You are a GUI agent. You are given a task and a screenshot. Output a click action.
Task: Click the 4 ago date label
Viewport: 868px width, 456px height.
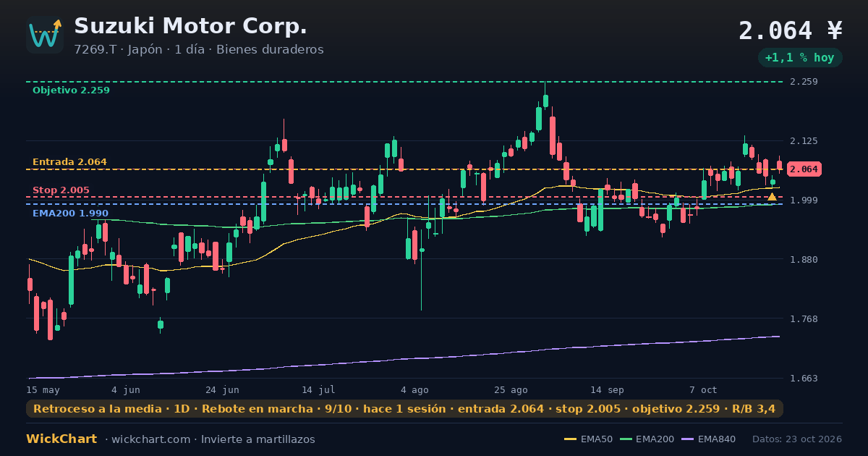(414, 390)
